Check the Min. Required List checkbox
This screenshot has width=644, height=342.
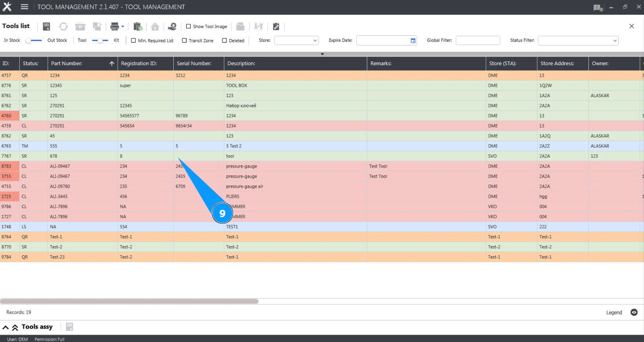133,40
